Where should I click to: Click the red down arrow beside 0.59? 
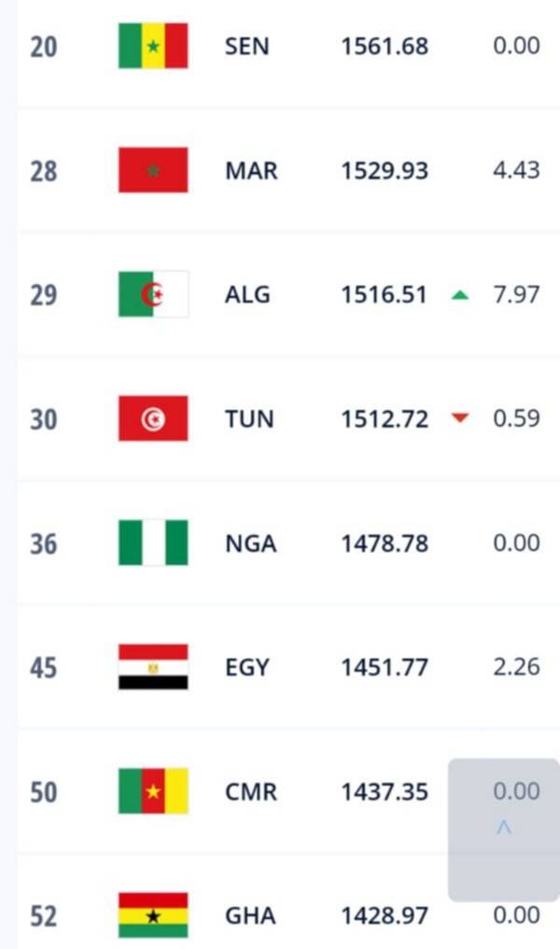click(x=459, y=418)
